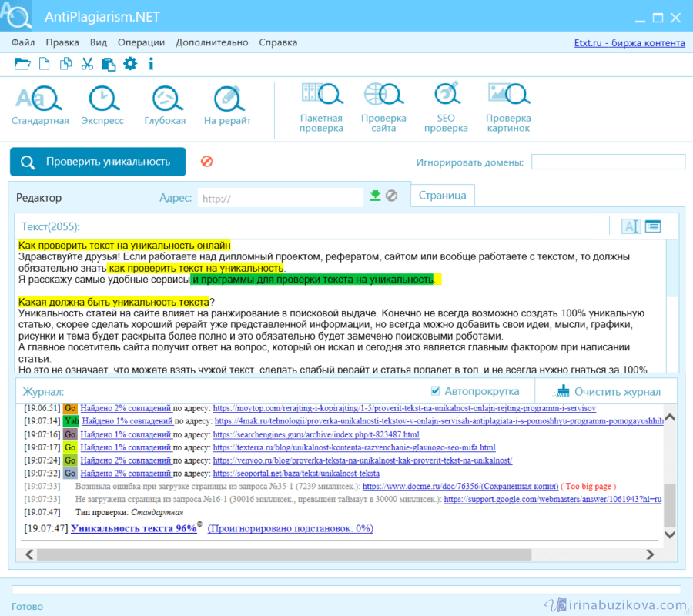Toggle the Автопрокрутка checkbox
693x616 pixels.
pos(436,390)
